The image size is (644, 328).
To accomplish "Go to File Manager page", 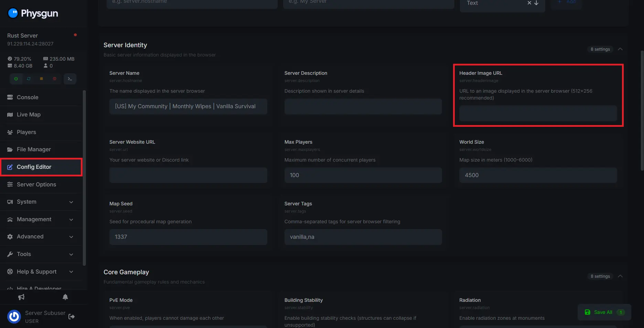I will [34, 150].
